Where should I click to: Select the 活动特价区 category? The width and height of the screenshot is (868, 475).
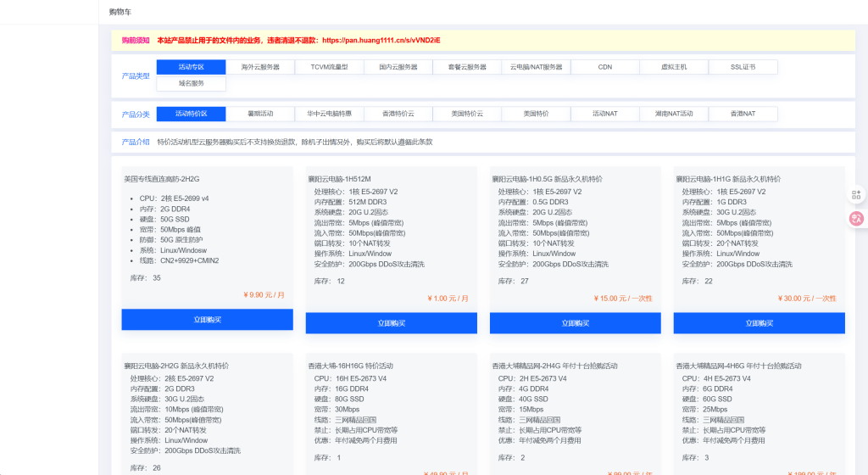coord(191,114)
